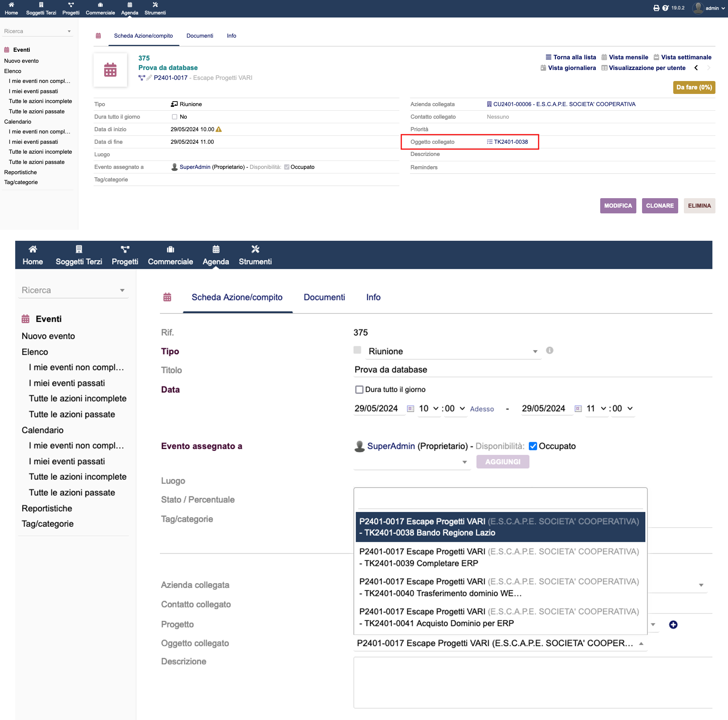Click the large calendar event thumbnail icon
This screenshot has width=728, height=720.
coord(110,70)
